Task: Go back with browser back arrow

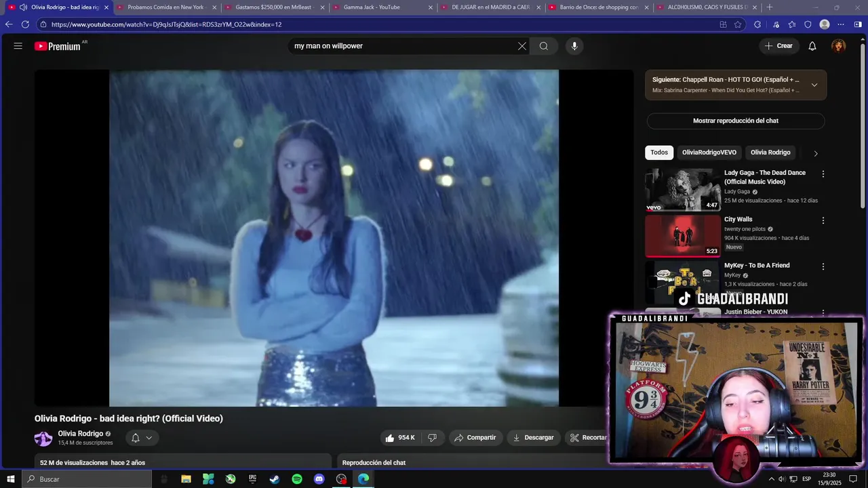Action: [9, 24]
